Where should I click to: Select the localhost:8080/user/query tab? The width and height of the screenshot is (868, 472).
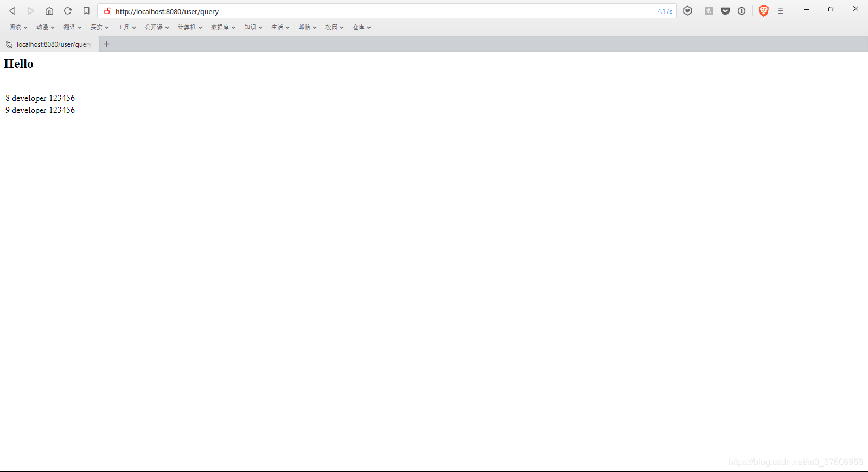49,44
